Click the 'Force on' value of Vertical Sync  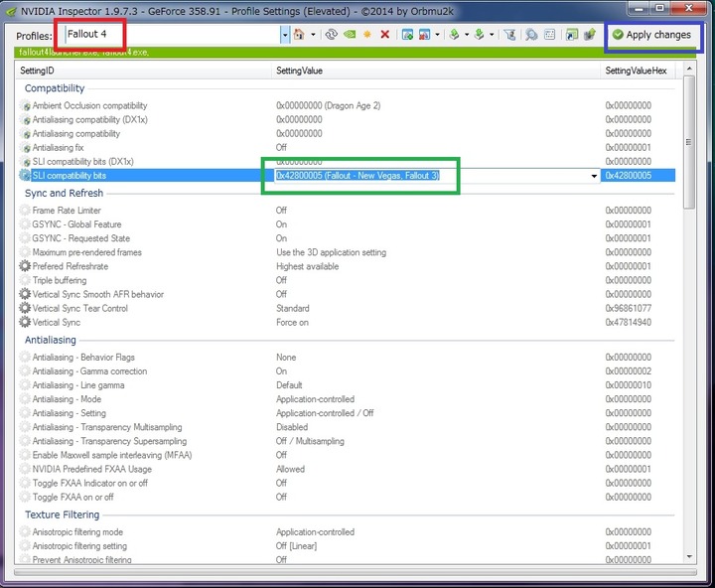coord(292,323)
